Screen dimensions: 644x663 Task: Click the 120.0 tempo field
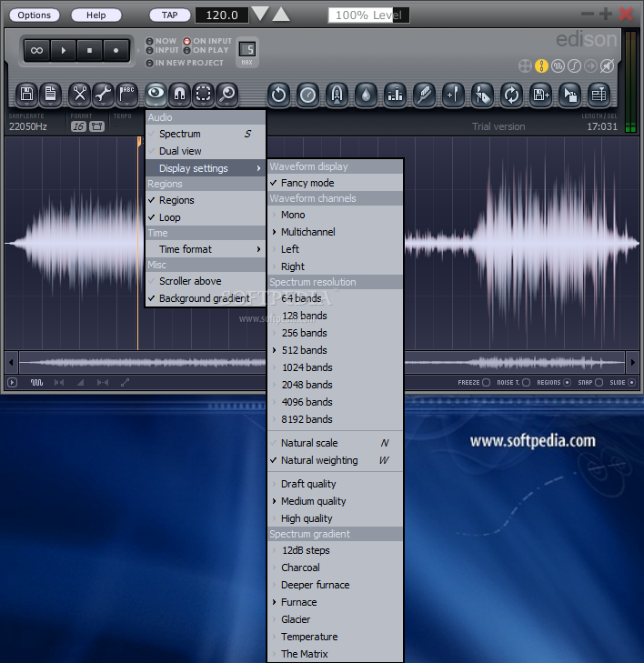point(222,15)
